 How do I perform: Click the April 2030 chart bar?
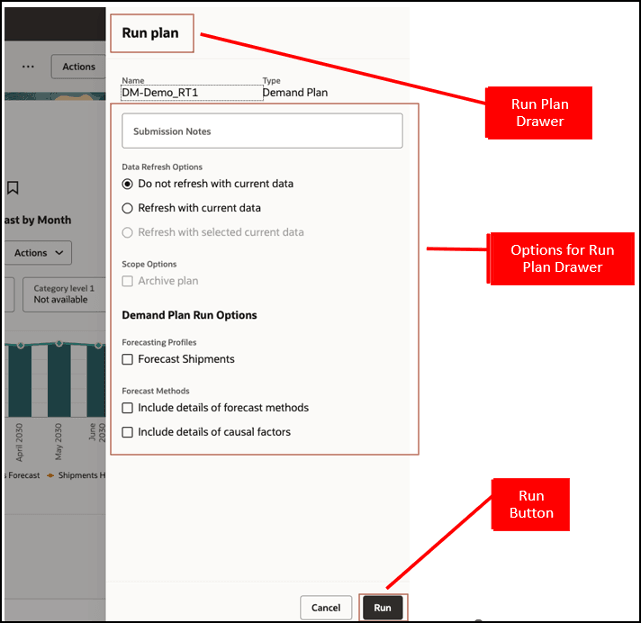[20, 381]
